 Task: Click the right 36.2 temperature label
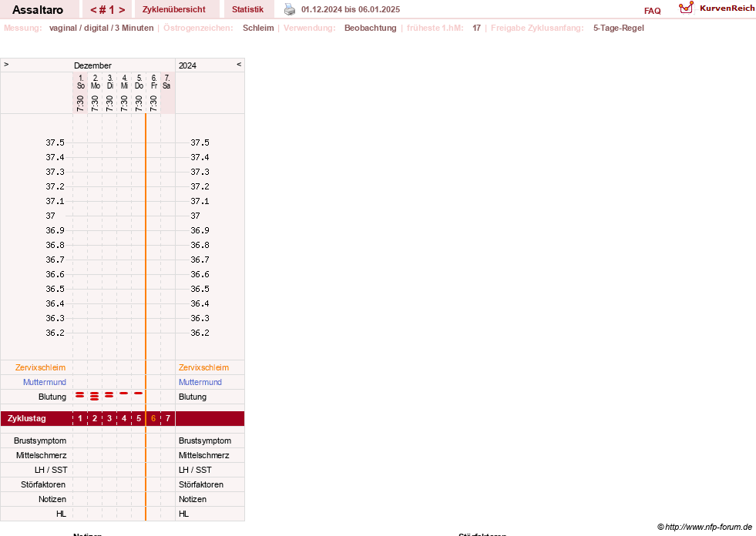point(200,333)
